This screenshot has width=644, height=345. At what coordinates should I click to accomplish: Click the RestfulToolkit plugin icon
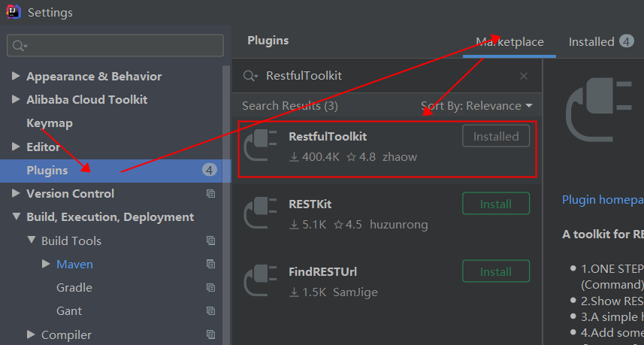(260, 145)
